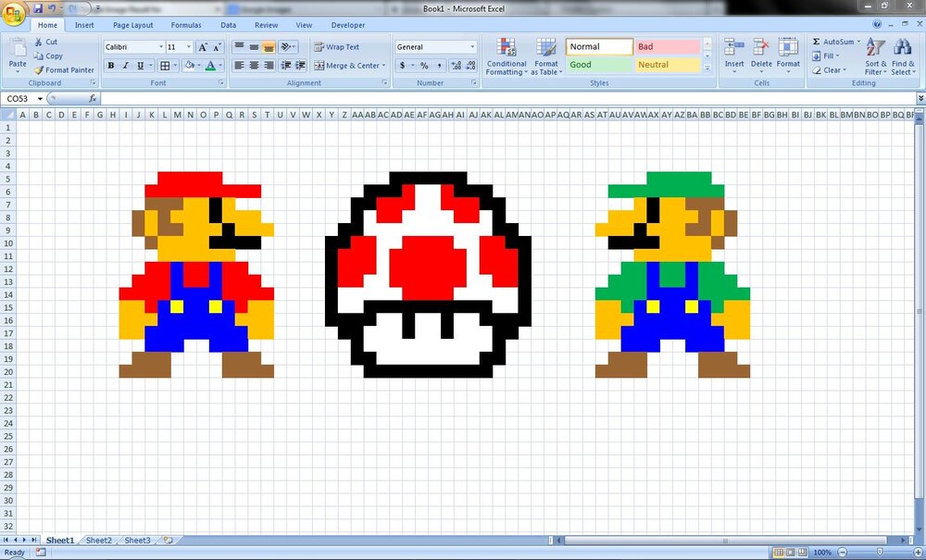This screenshot has height=560, width=926.
Task: Open the Calibri font name dropdown
Action: point(160,46)
